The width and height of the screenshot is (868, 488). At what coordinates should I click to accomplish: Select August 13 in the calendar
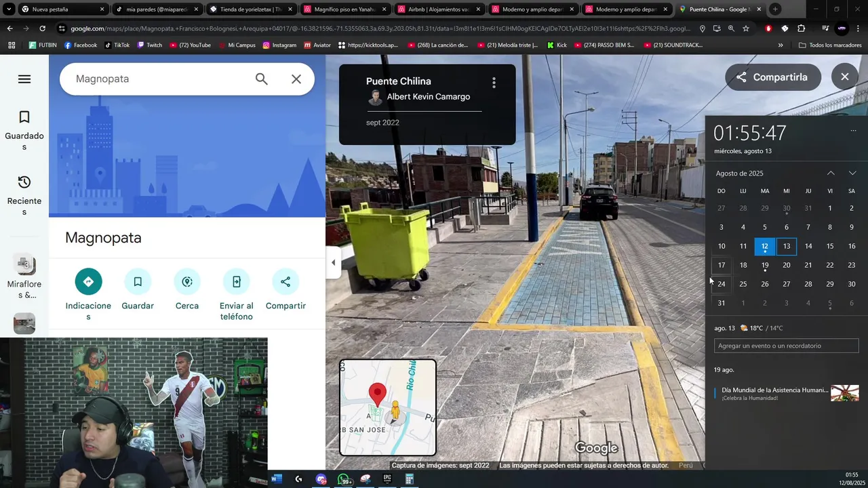[787, 246]
